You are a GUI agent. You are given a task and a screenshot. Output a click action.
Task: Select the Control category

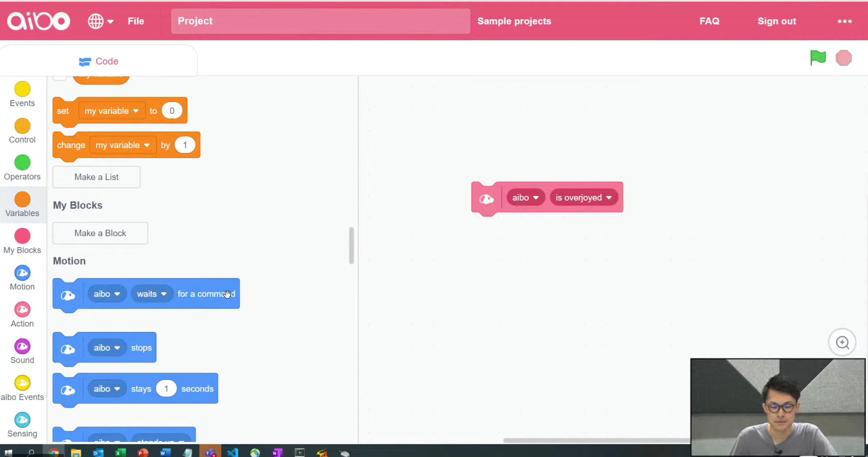coord(22,131)
